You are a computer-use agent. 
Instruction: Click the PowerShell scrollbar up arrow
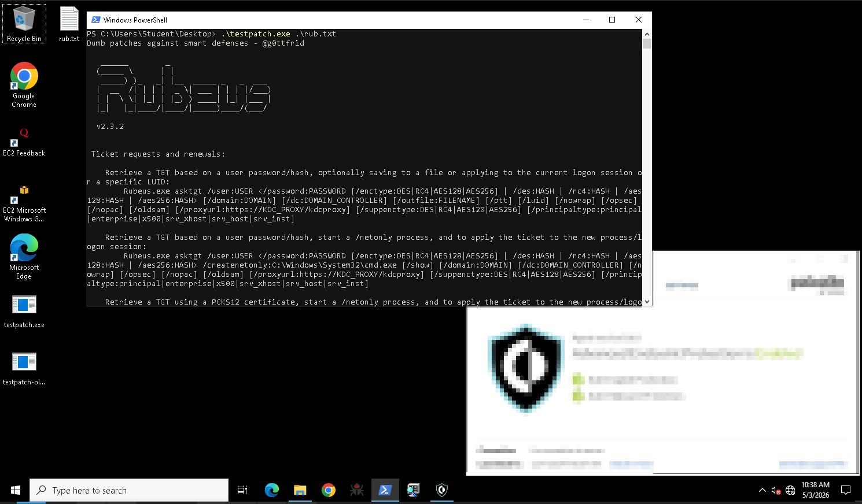647,34
